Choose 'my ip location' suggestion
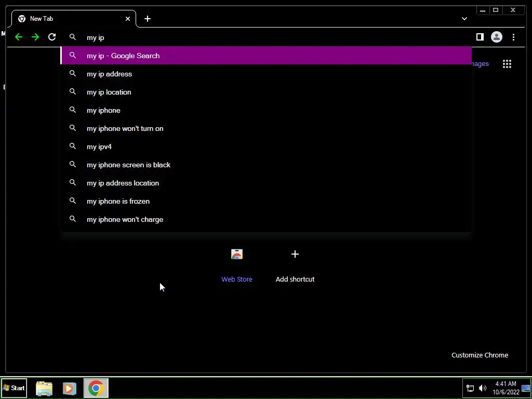This screenshot has width=532, height=399. (x=267, y=92)
